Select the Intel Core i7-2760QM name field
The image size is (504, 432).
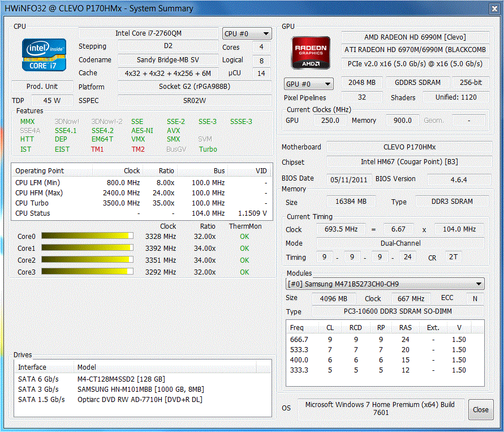click(149, 33)
